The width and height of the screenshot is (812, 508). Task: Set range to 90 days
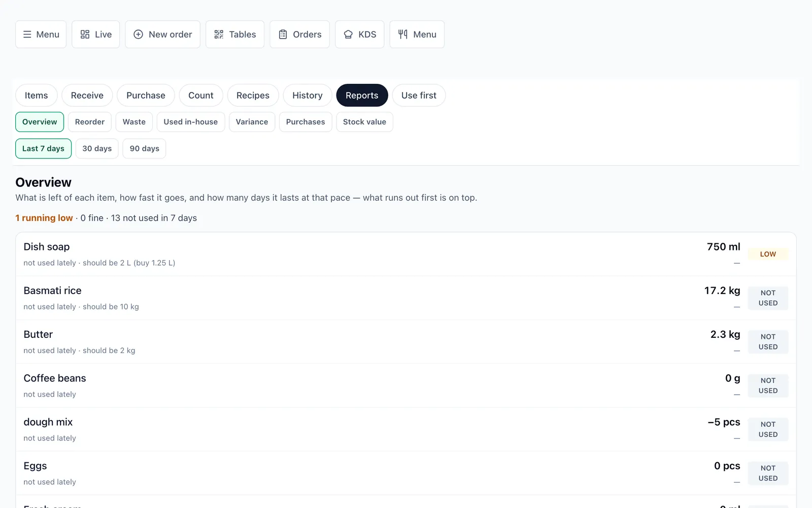pos(145,148)
